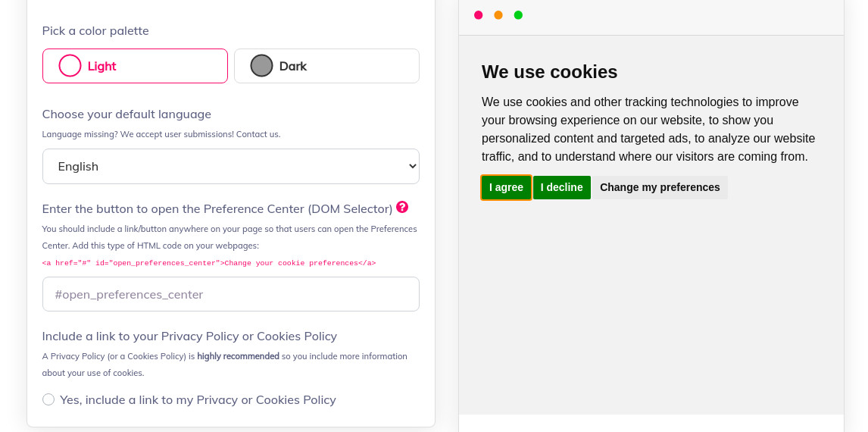Choose the Light palette option
Screen dimensions: 868x432
pyautogui.click(x=135, y=66)
